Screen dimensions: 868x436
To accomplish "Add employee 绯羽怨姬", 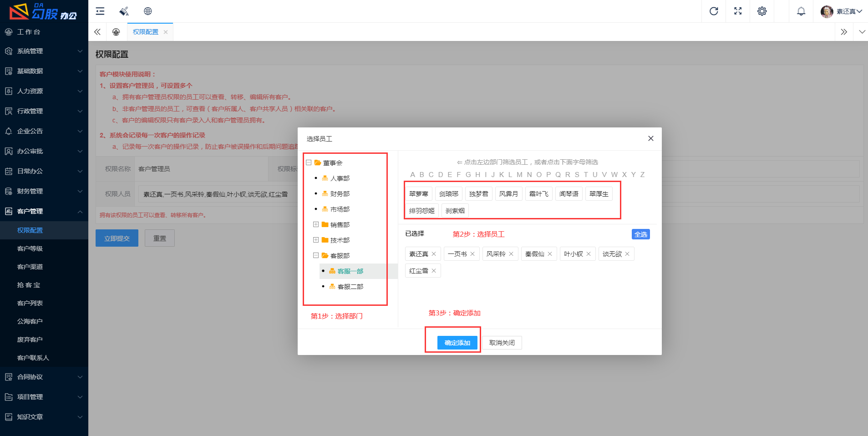I will coord(422,211).
